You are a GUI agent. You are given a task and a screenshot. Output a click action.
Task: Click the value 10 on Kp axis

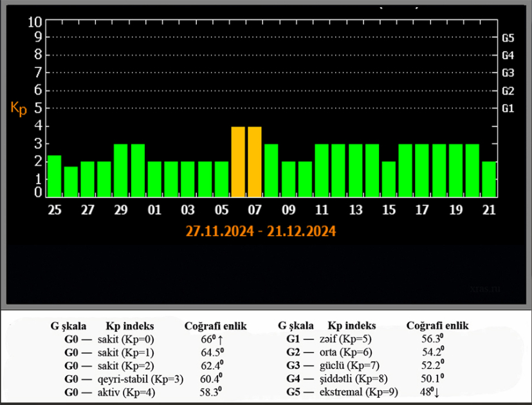pos(35,22)
